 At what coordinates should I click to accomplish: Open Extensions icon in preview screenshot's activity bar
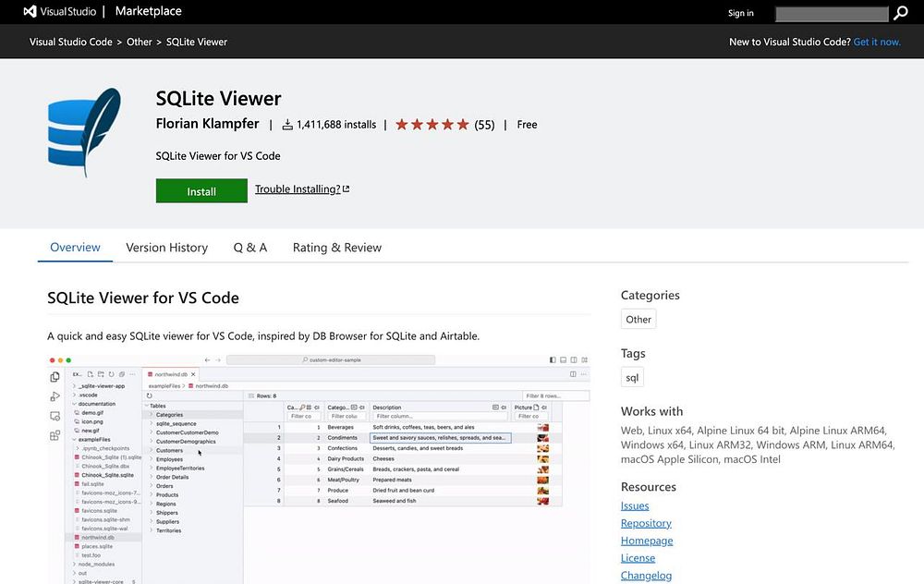coord(55,435)
